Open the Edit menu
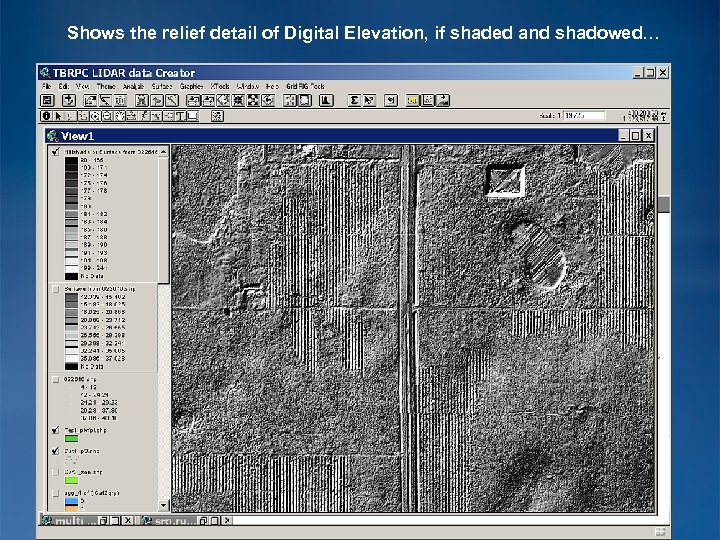The width and height of the screenshot is (720, 540). [63, 86]
